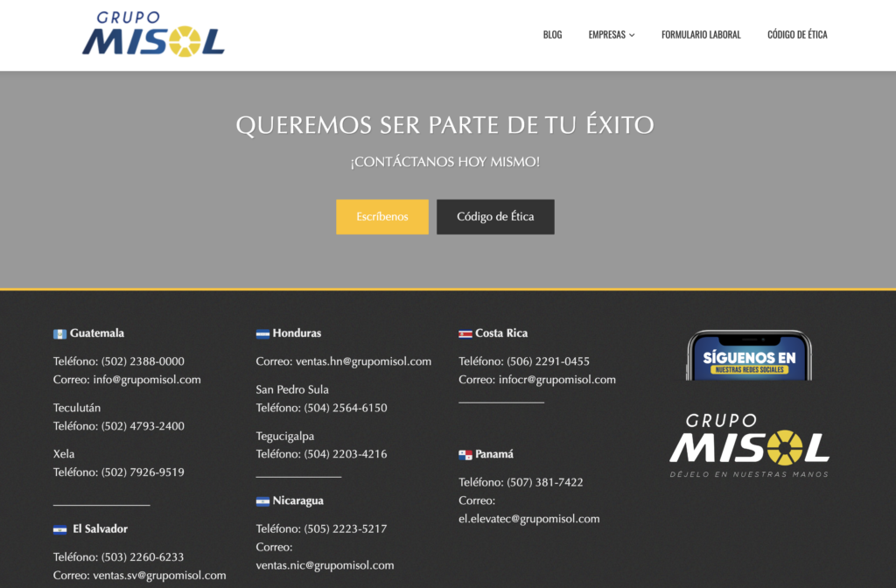Click the Honduras country heading

point(297,333)
